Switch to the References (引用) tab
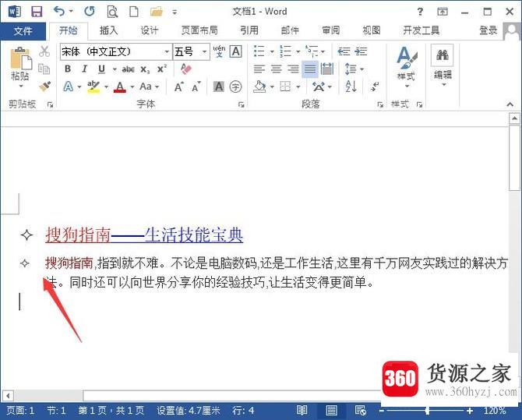The height and width of the screenshot is (420, 522). click(x=249, y=30)
